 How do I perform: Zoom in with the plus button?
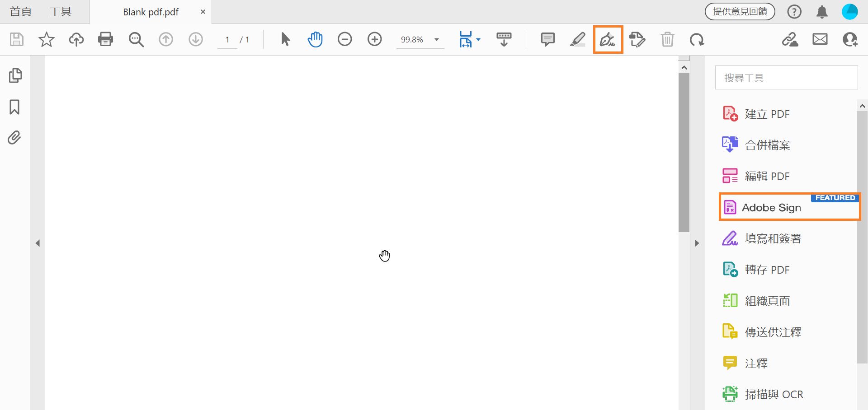375,40
